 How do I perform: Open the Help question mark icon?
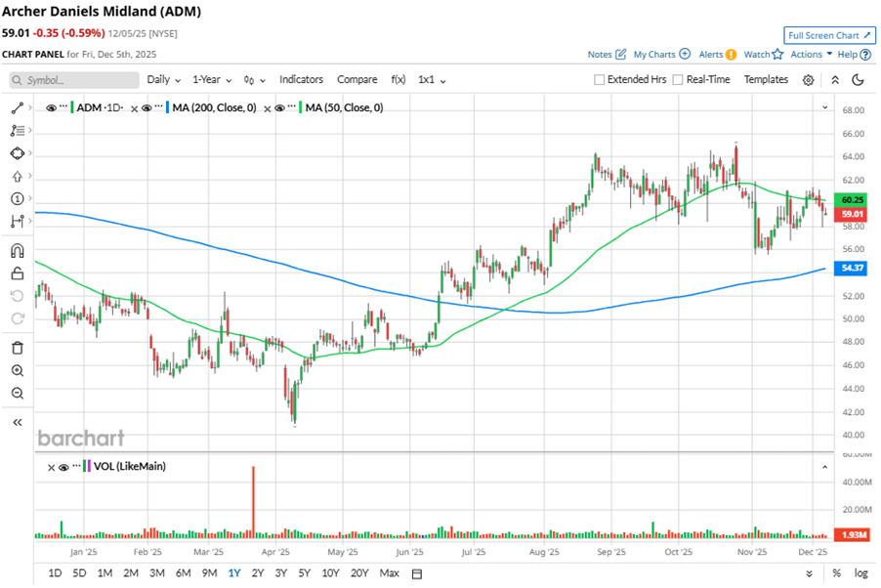click(865, 55)
